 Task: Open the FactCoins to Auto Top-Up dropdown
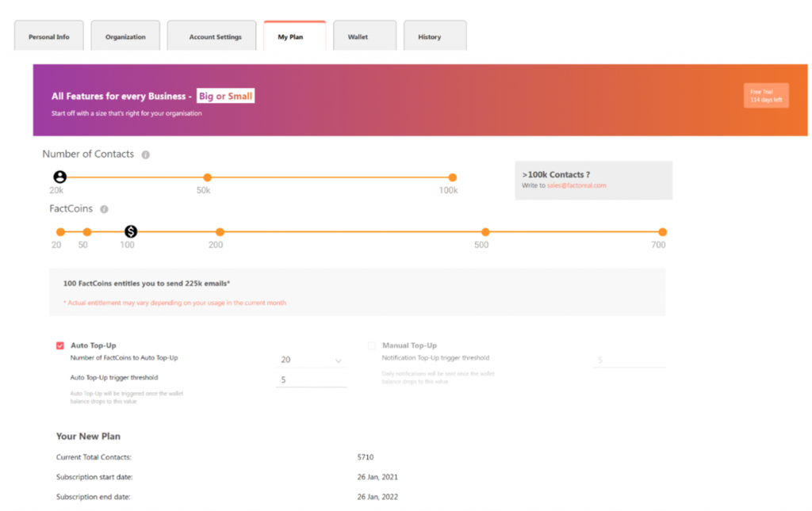point(312,360)
